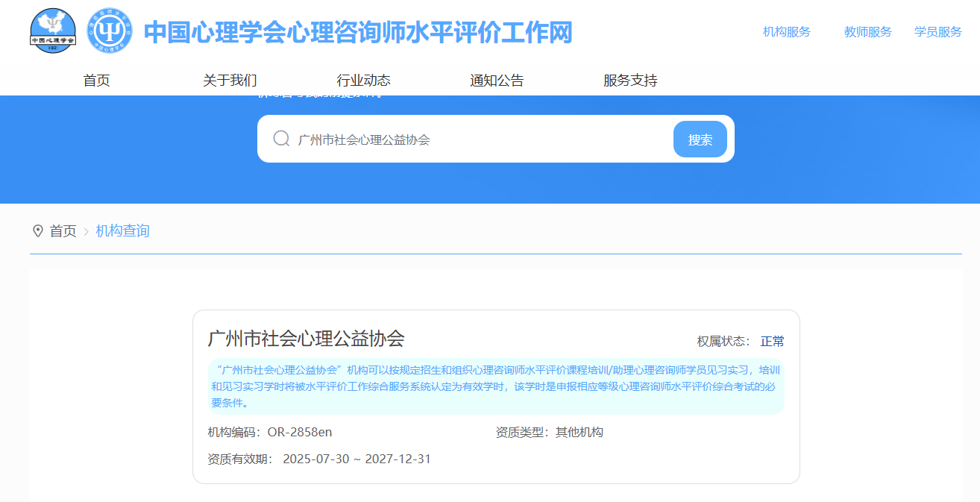
Task: Click 机构查询 in the breadcrumb
Action: pyautogui.click(x=122, y=231)
